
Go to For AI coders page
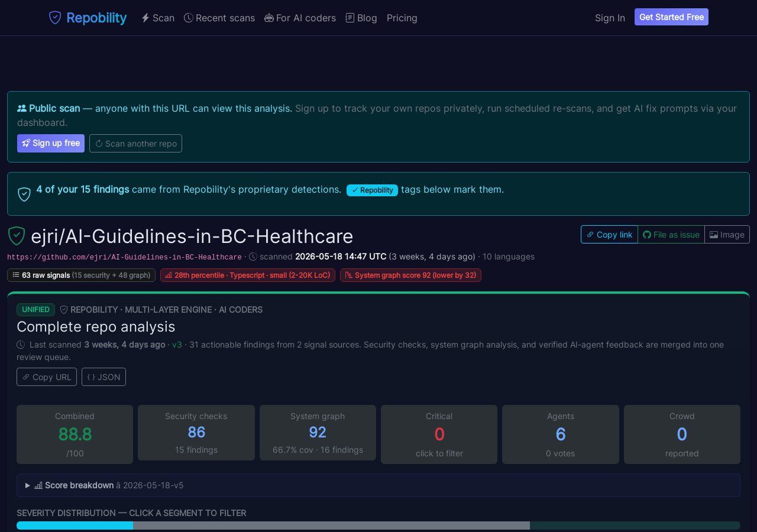click(300, 18)
